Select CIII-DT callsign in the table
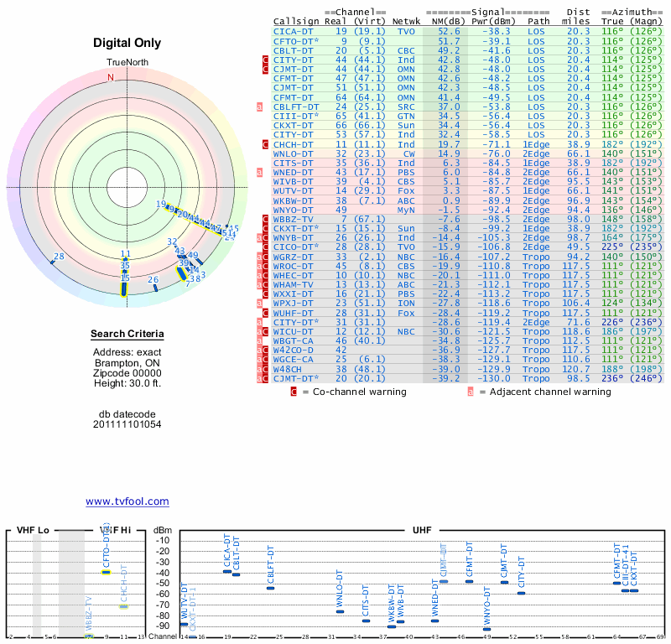The image size is (671, 644). click(296, 116)
